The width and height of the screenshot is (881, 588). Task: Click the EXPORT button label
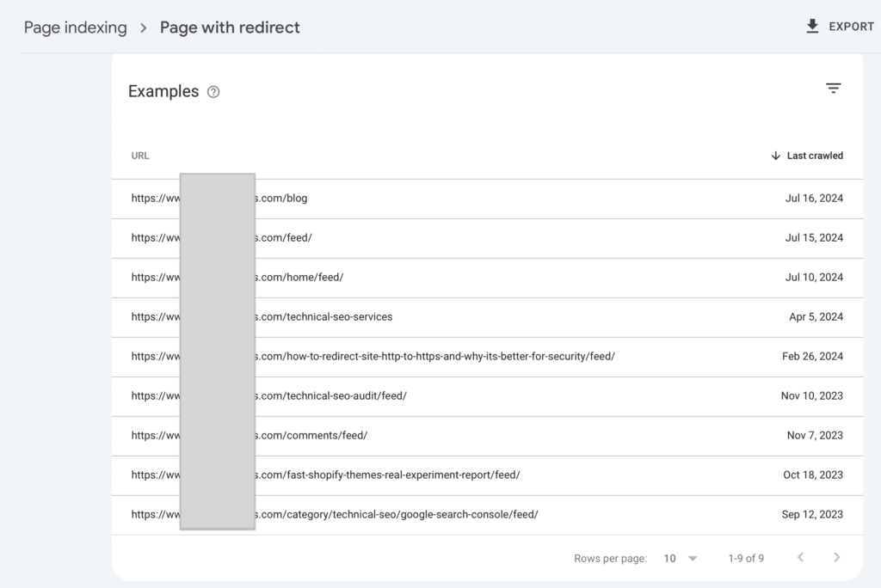[851, 27]
